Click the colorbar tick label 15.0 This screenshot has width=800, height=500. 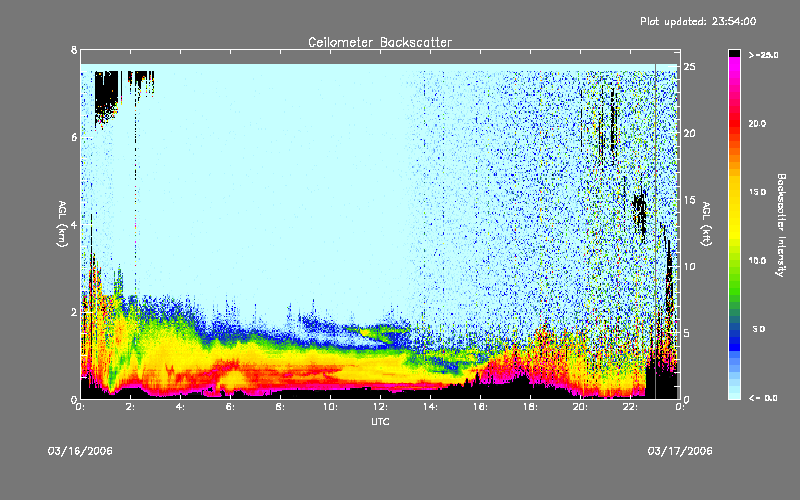tap(758, 192)
